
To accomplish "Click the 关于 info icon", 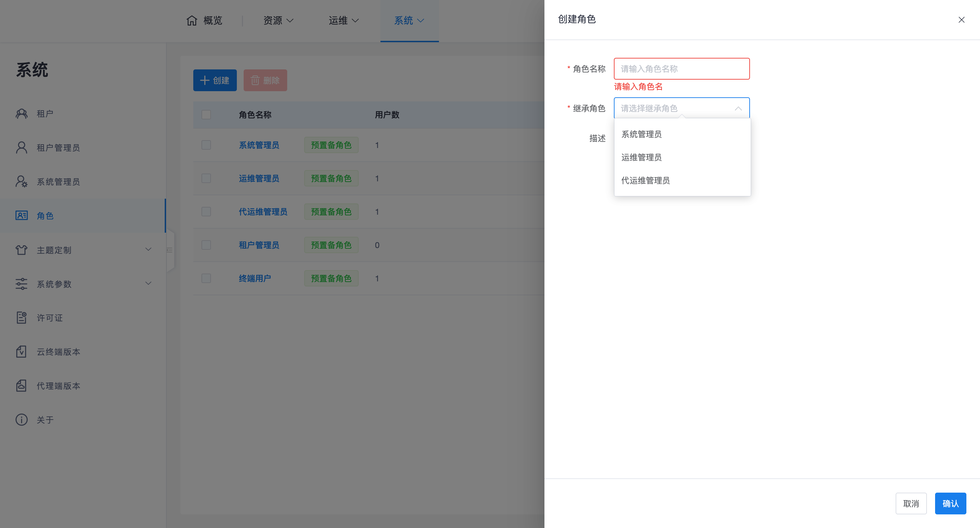I will pyautogui.click(x=22, y=419).
